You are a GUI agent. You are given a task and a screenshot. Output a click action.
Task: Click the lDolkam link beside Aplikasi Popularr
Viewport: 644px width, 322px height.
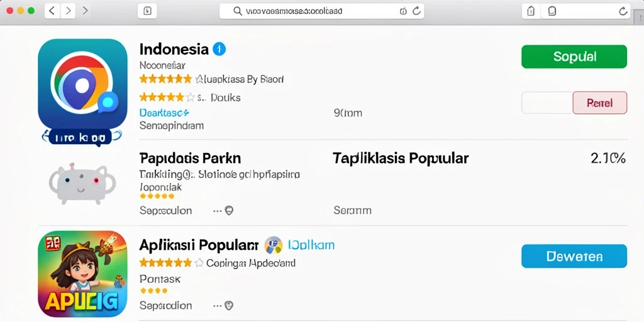tap(311, 245)
